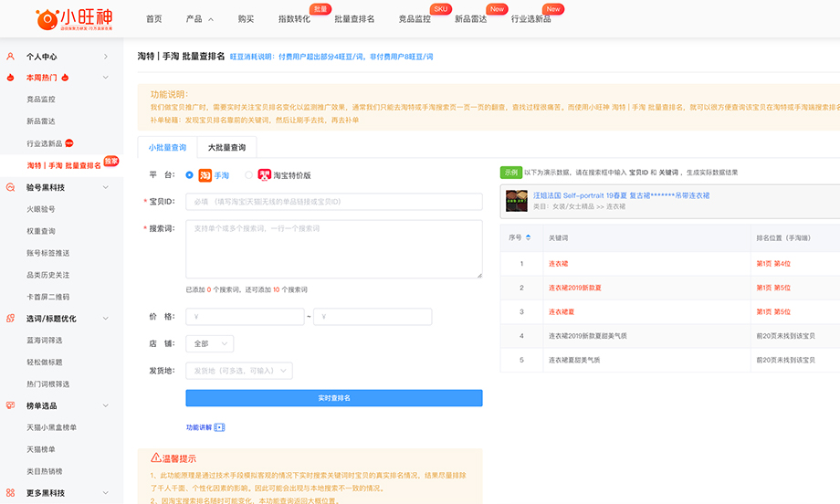Open 新品雷达 in top navigation

pyautogui.click(x=471, y=19)
